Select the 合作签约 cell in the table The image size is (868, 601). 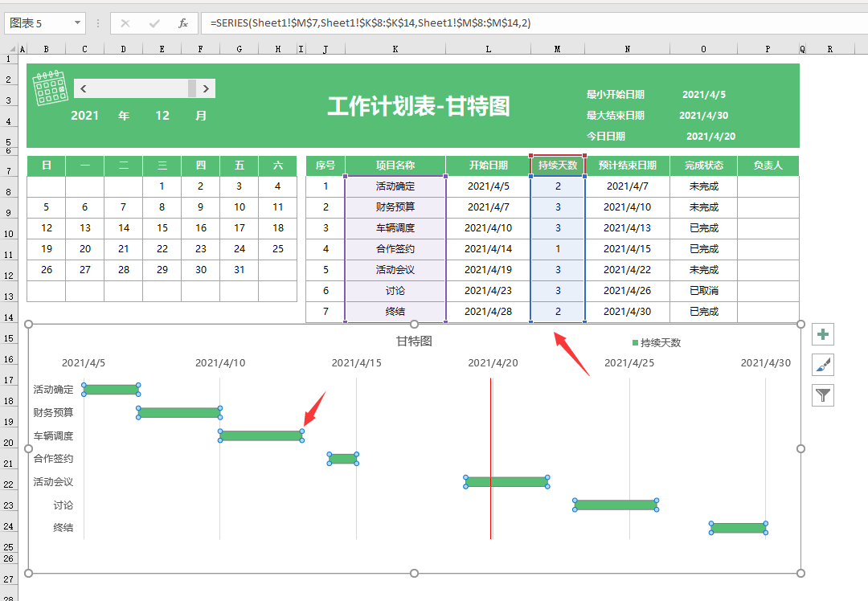[x=395, y=249]
